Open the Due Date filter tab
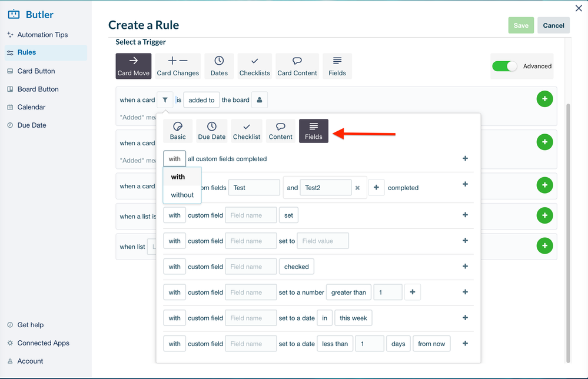The height and width of the screenshot is (379, 588). click(212, 131)
